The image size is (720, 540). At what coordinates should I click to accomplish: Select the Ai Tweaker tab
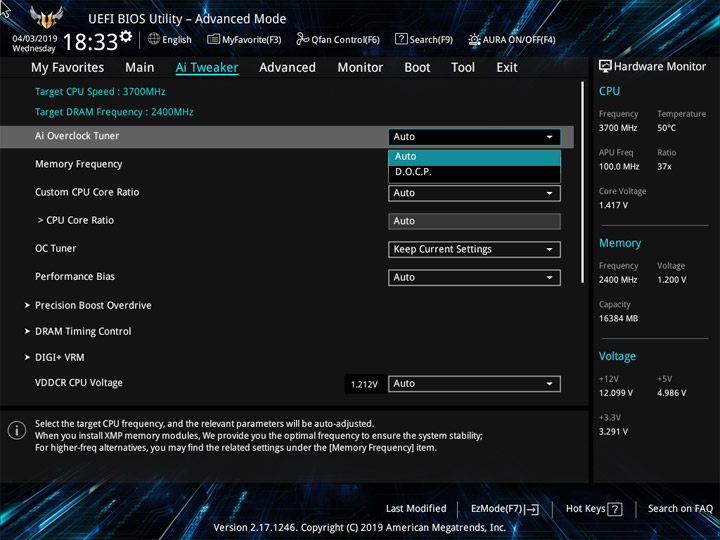(207, 68)
